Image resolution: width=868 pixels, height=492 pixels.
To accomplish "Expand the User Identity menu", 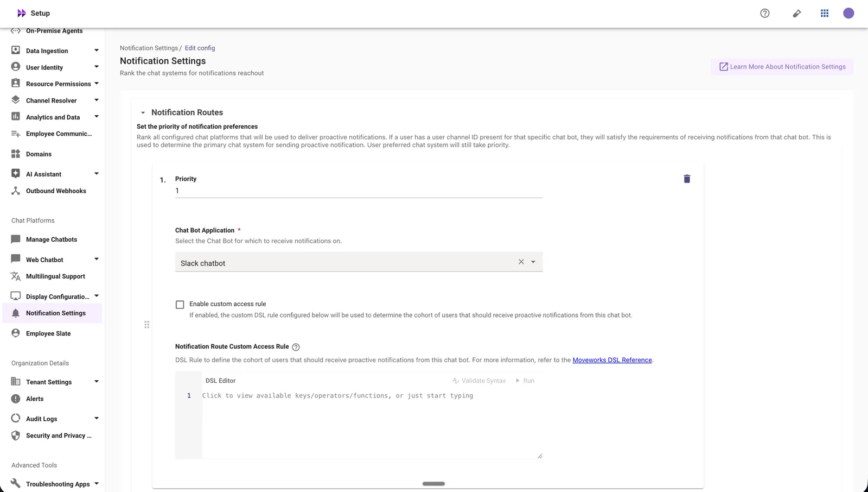I will point(97,67).
